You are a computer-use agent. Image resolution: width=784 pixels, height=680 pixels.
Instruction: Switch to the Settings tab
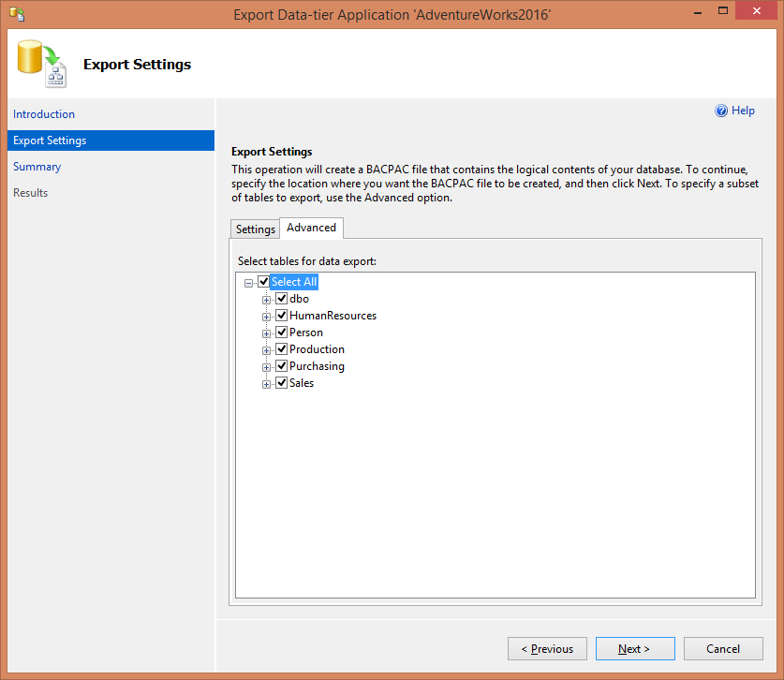(255, 229)
